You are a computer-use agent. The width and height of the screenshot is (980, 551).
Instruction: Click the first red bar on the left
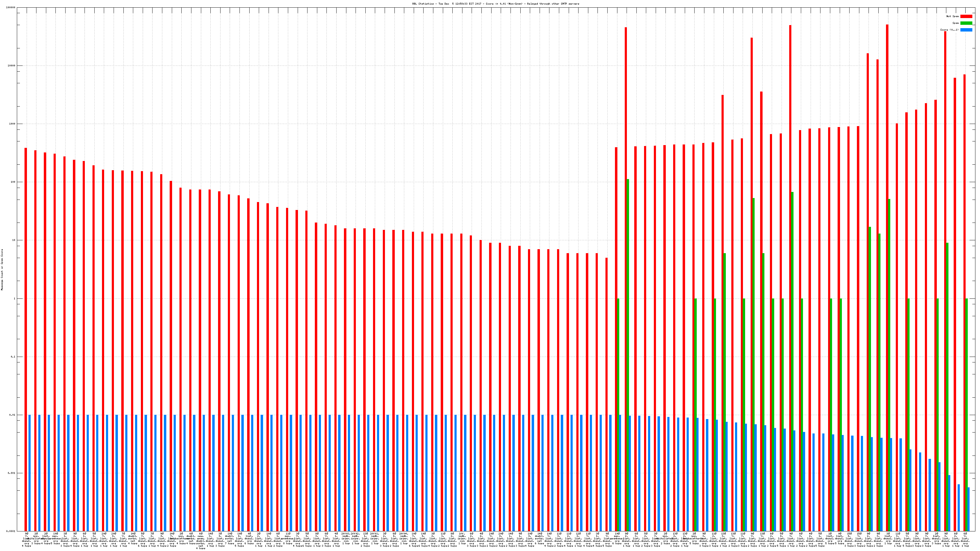26,339
